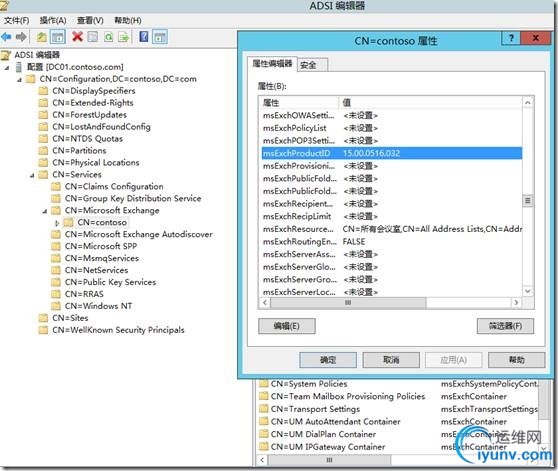The width and height of the screenshot is (558, 471).
Task: Click the attribute list vertical scrollbar thumb
Action: pos(527,201)
